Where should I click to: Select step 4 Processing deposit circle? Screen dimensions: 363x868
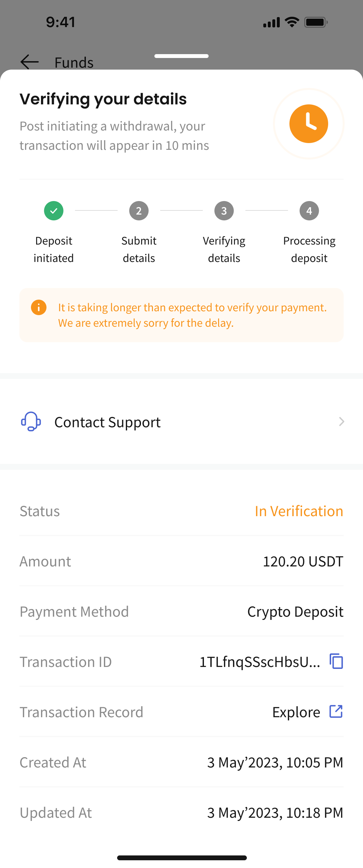coord(309,211)
